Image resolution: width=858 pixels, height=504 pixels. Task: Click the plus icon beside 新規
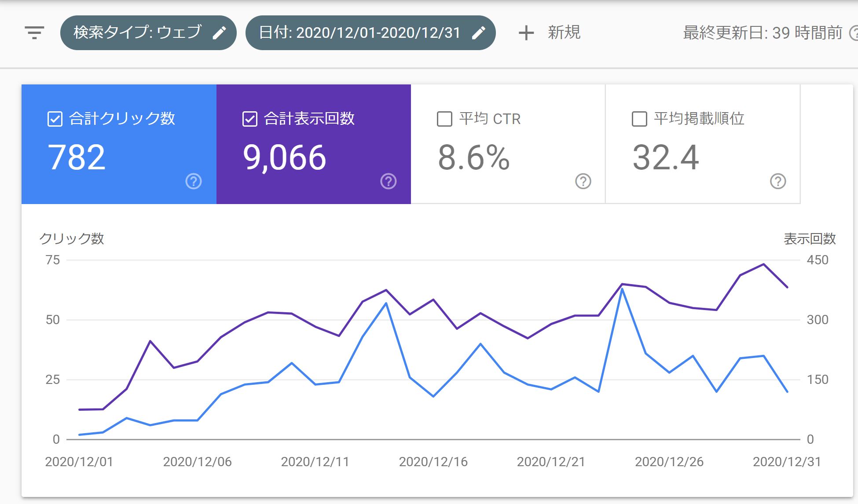pyautogui.click(x=526, y=33)
